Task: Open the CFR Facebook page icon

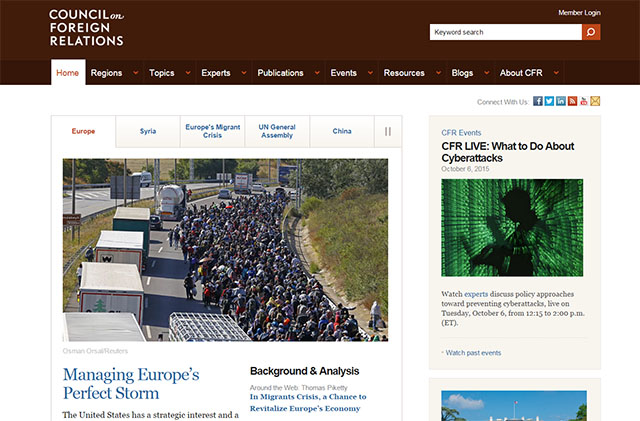Action: (538, 101)
